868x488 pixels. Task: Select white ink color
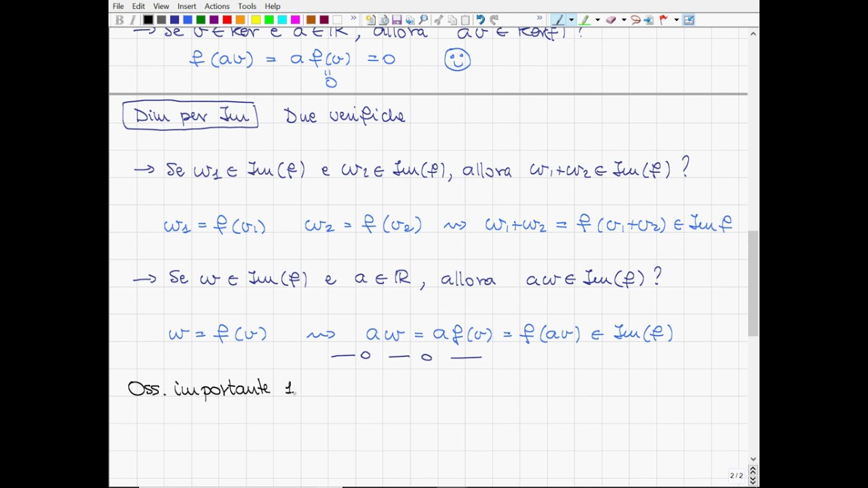point(337,20)
